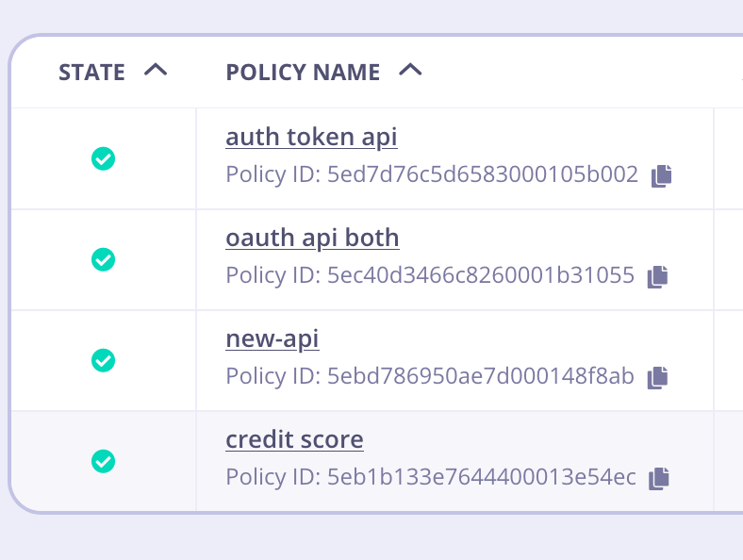Open the credit score policy
The image size is (743, 560).
[294, 440]
